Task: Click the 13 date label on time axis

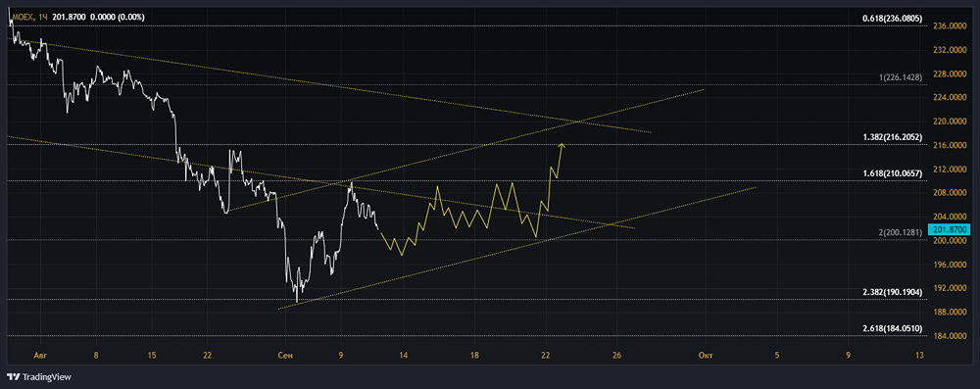Action: point(919,356)
